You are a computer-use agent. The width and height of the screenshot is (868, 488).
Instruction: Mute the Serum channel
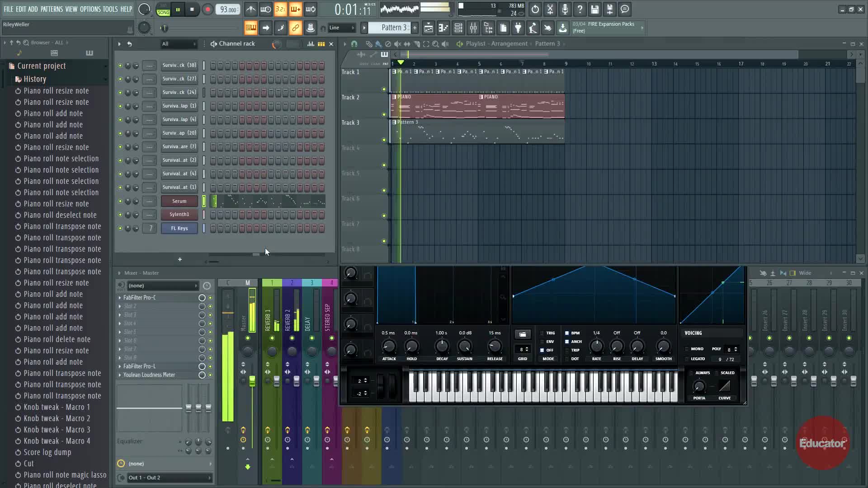coord(120,201)
